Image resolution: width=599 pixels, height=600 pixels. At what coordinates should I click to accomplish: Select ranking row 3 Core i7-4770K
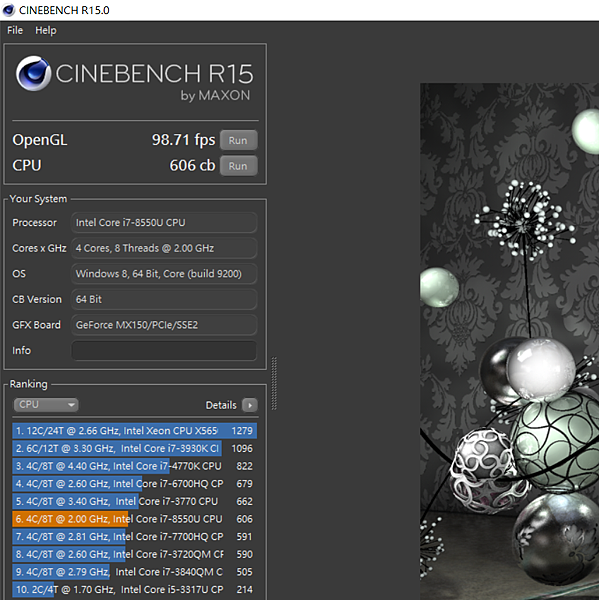pos(134,466)
